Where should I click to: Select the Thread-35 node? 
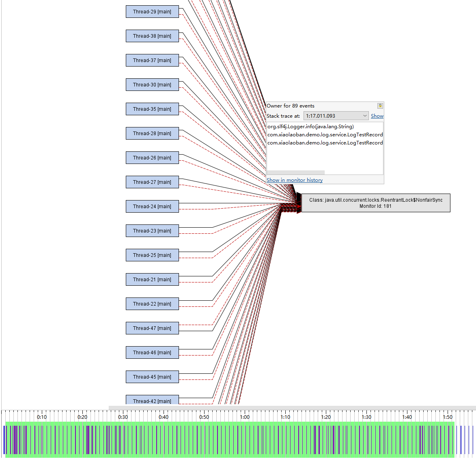(x=152, y=109)
